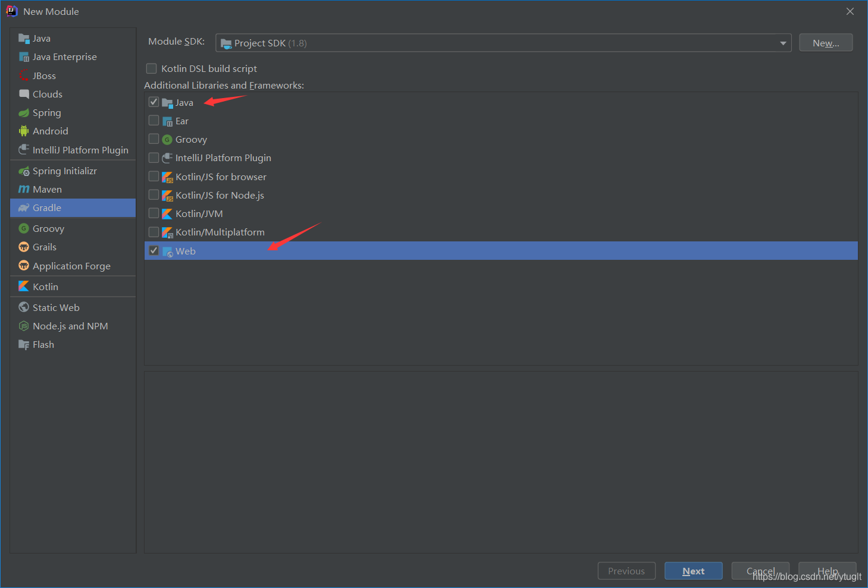This screenshot has height=588, width=868.
Task: Click the IntelliJ Platform Plugin sidebar icon
Action: [24, 150]
